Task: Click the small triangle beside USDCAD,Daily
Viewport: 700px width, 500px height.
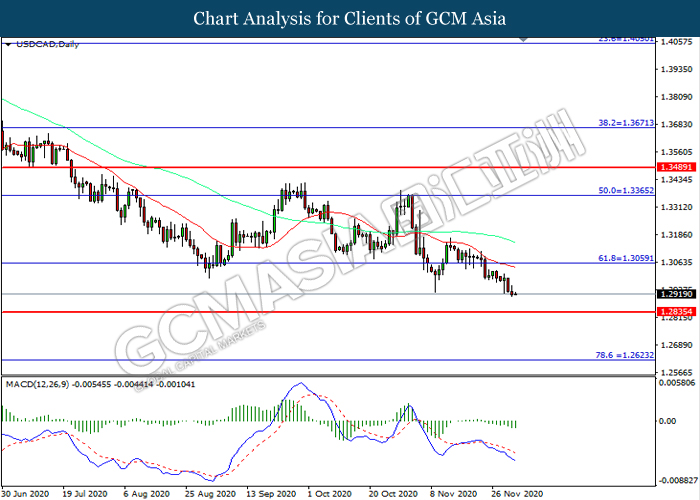Action: coord(8,45)
